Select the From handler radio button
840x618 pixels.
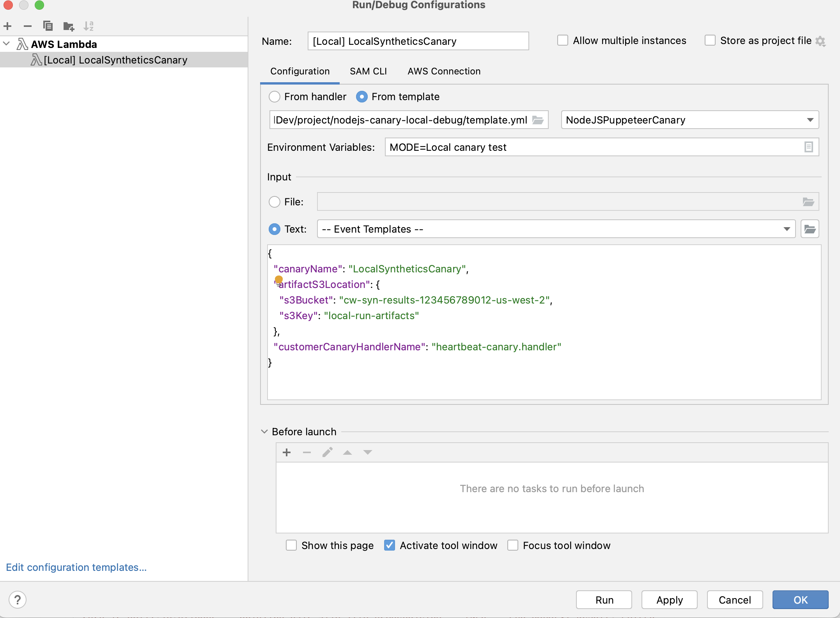point(275,97)
